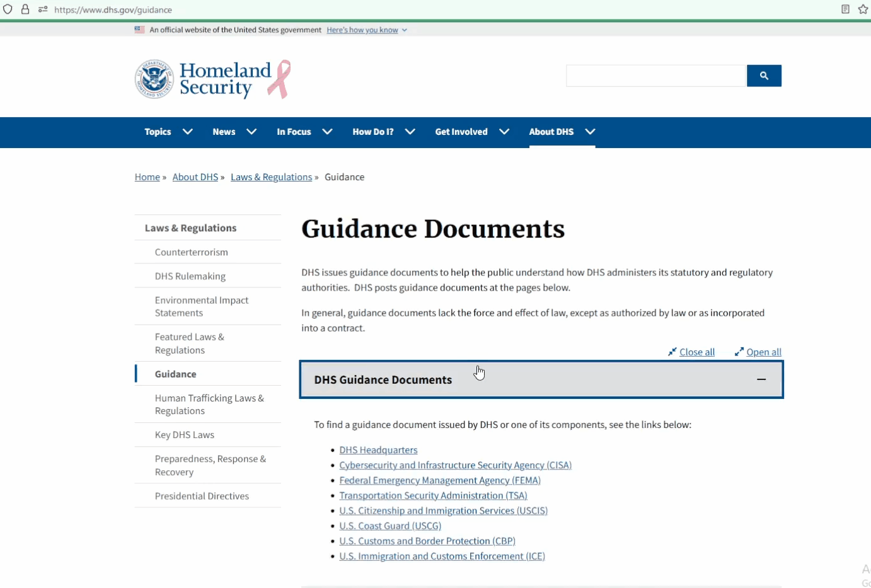Viewport: 871px width, 588px height.
Task: Select Key DHS Laws in sidebar
Action: coord(185,435)
